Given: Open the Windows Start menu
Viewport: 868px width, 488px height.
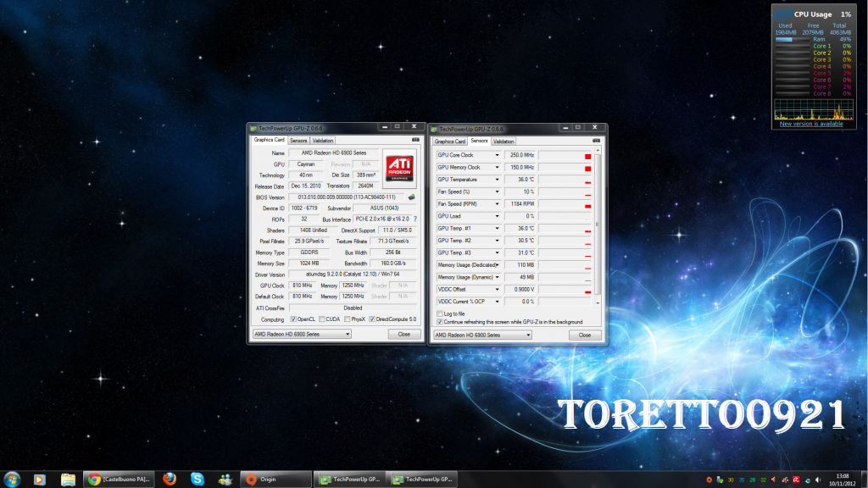Looking at the screenshot, I should [13, 479].
